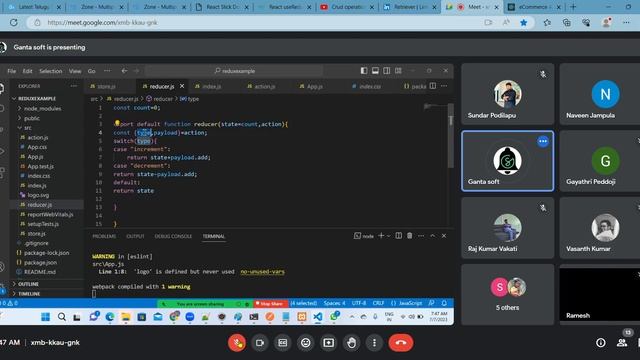The image size is (640, 360).
Task: Switch to the OUTPUT panel tab
Action: point(135,236)
